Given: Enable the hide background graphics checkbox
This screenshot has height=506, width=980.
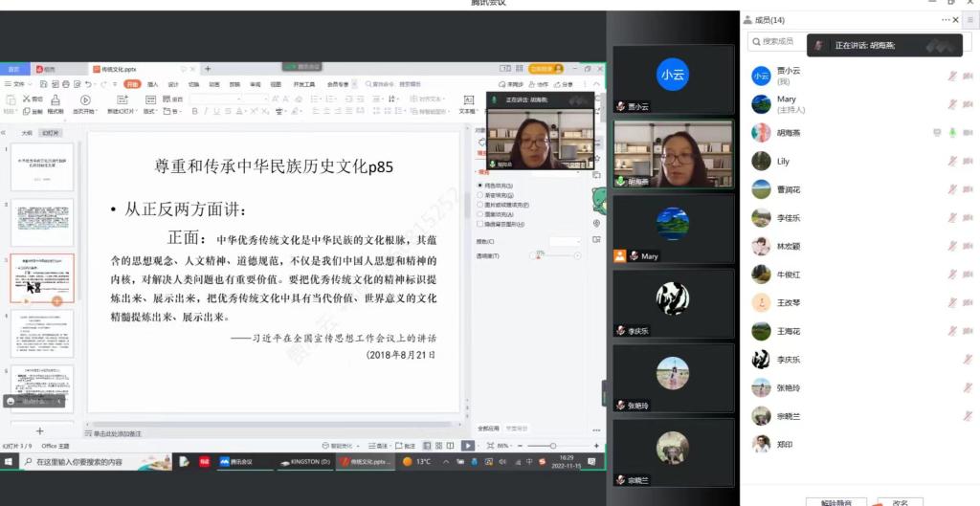Looking at the screenshot, I should pyautogui.click(x=479, y=224).
